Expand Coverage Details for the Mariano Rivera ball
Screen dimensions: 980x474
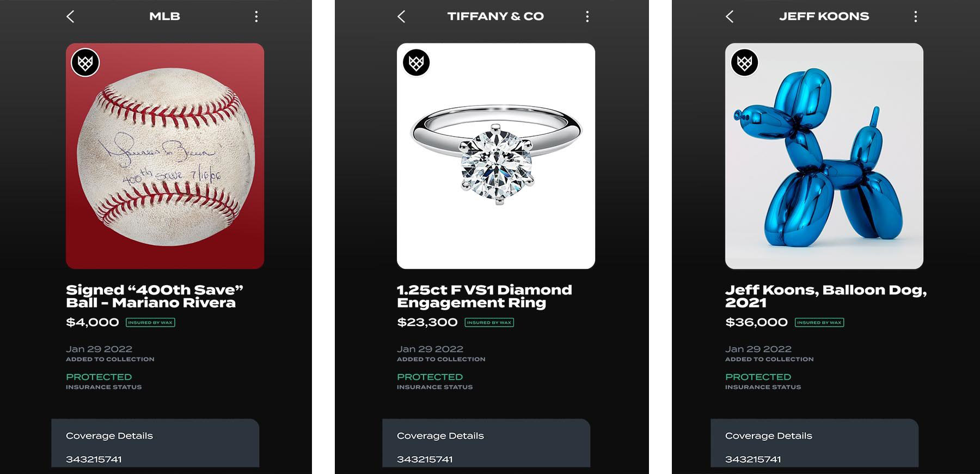click(x=109, y=436)
